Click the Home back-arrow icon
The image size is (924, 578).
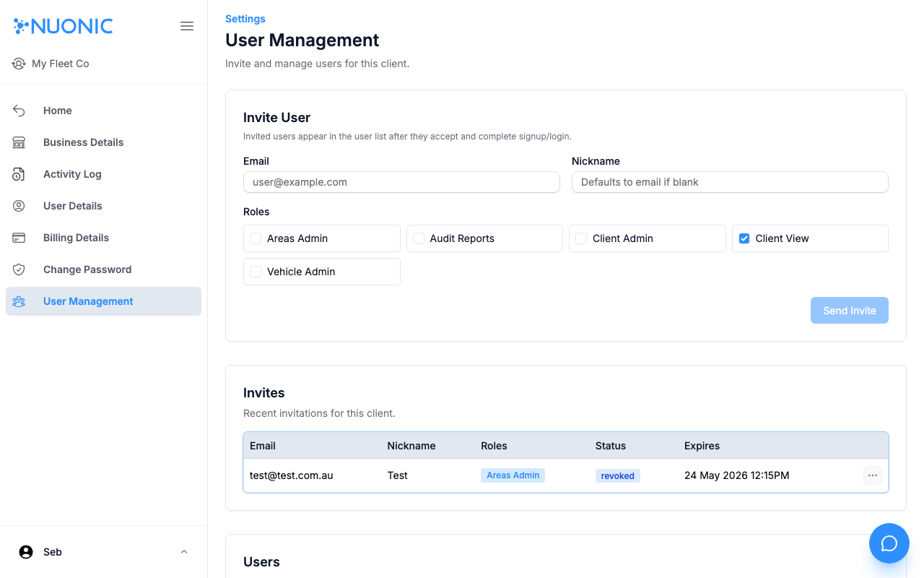pos(19,111)
